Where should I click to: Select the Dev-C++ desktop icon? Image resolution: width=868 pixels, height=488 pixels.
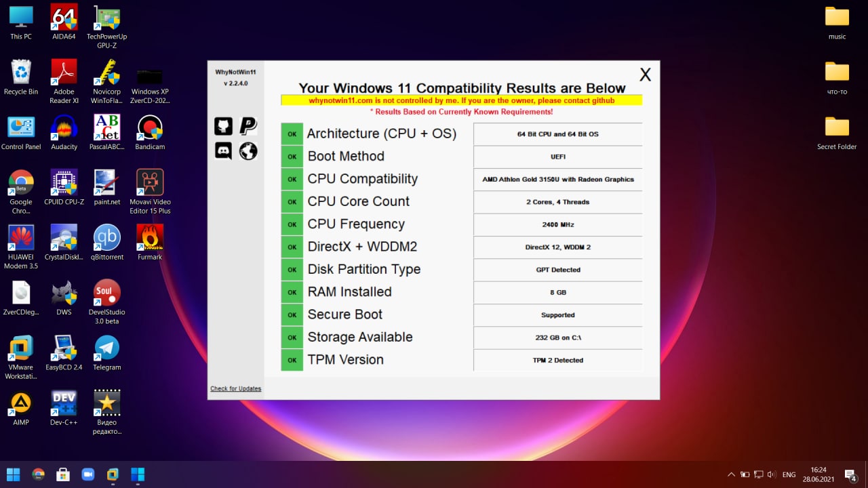(x=64, y=407)
